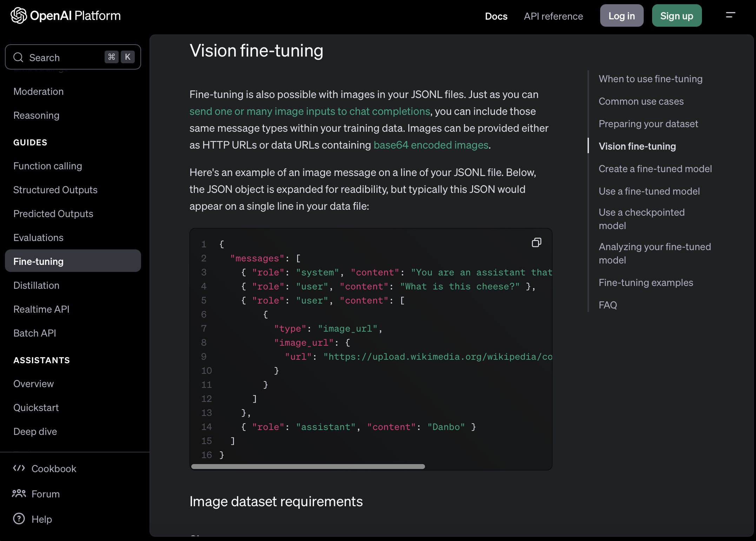Open the Cookbook link
This screenshot has height=541, width=756.
[54, 469]
